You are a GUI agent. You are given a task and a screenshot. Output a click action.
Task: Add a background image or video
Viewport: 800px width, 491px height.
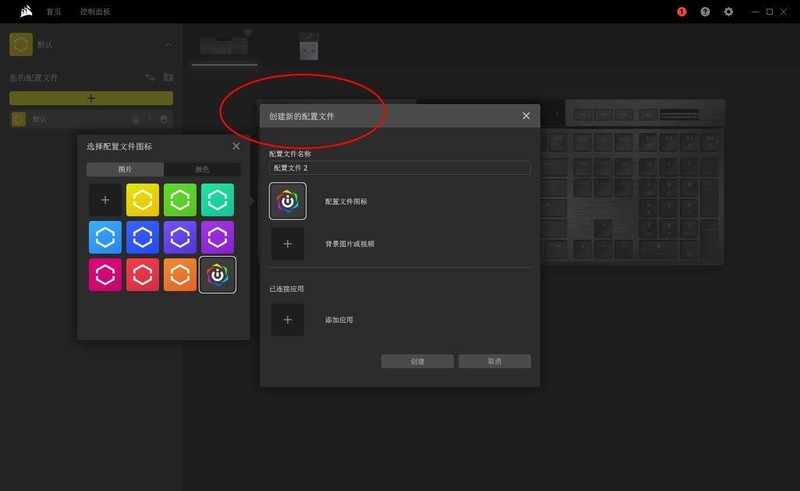click(288, 244)
